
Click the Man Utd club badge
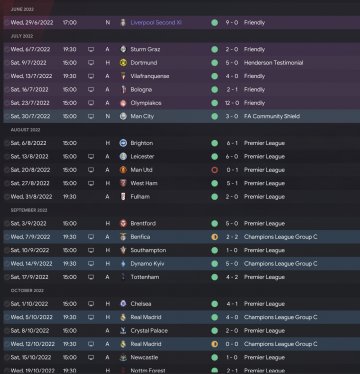(123, 170)
